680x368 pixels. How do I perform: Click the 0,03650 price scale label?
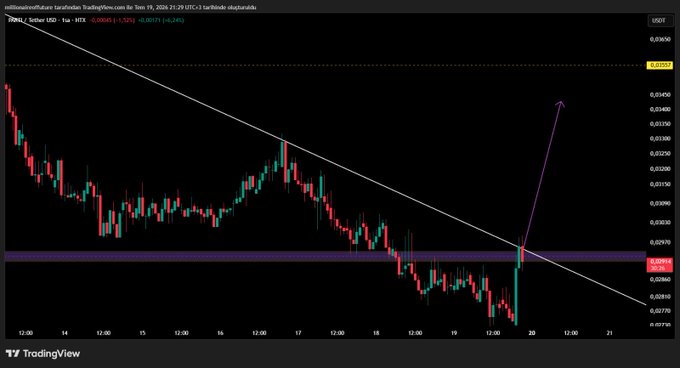coord(660,39)
